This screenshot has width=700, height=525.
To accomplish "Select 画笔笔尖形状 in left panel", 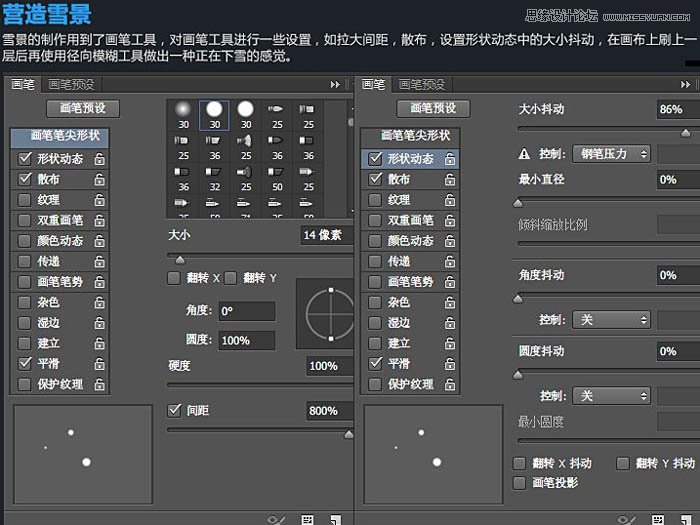I will coord(59,138).
